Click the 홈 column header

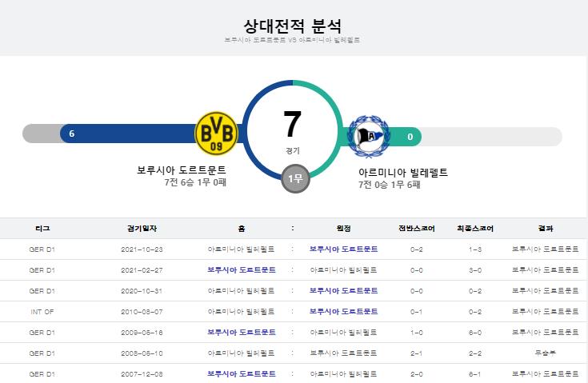[x=242, y=228]
